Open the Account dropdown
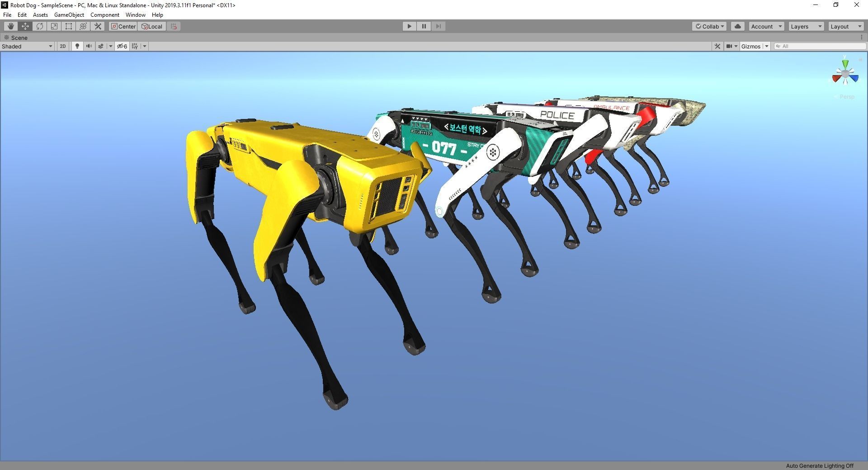The image size is (868, 470). point(766,26)
